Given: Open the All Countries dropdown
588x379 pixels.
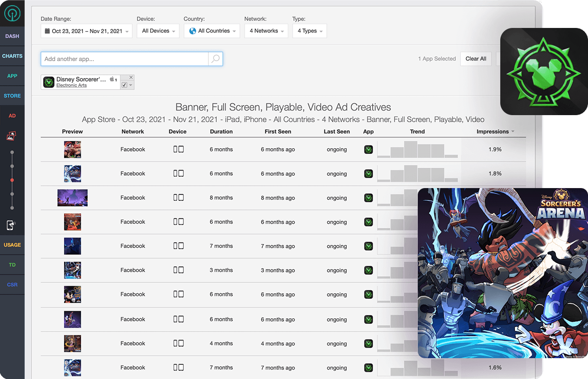Looking at the screenshot, I should (x=213, y=31).
